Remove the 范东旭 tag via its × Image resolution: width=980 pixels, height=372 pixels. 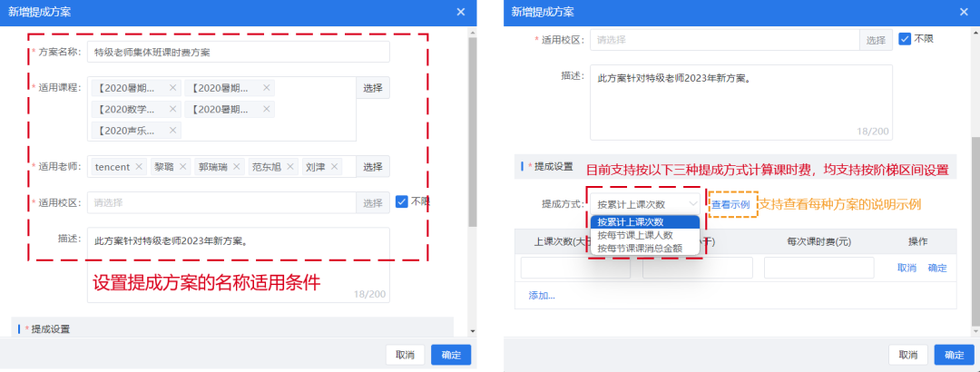pyautogui.click(x=289, y=167)
